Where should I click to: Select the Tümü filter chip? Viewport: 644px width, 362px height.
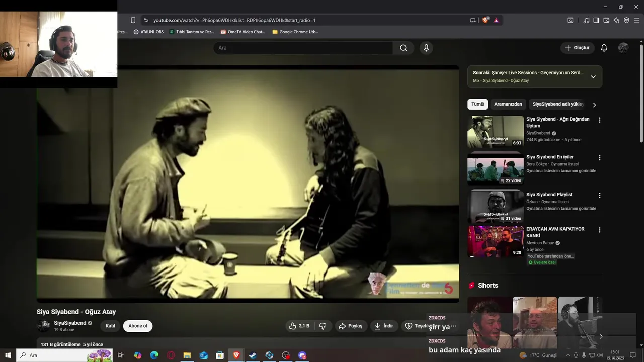click(x=477, y=104)
